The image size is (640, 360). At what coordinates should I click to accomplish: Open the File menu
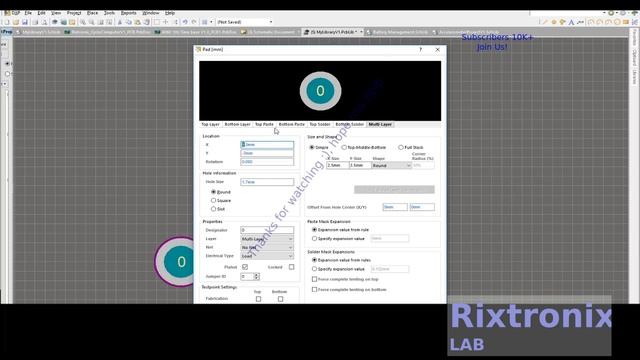[x=28, y=13]
